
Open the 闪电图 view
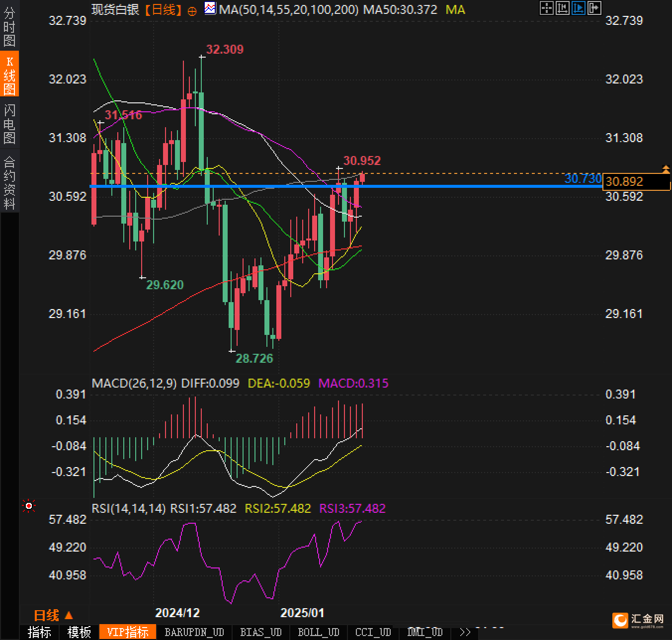(x=9, y=124)
